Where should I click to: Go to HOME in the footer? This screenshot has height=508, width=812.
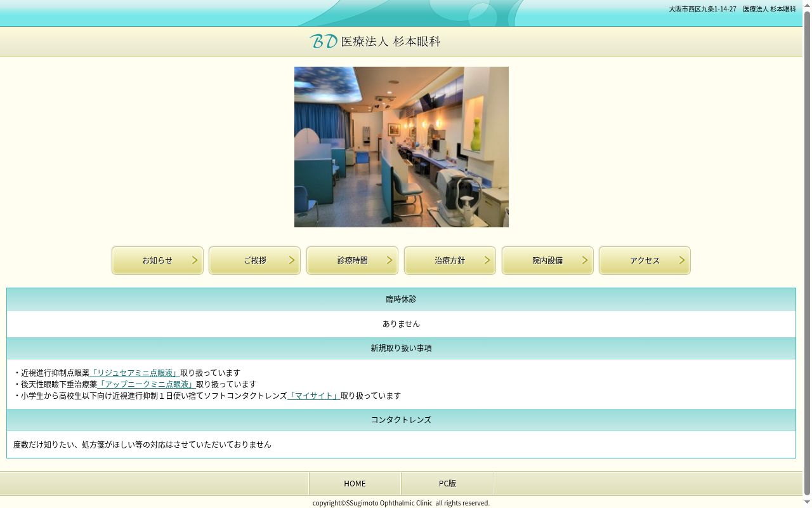pyautogui.click(x=355, y=483)
